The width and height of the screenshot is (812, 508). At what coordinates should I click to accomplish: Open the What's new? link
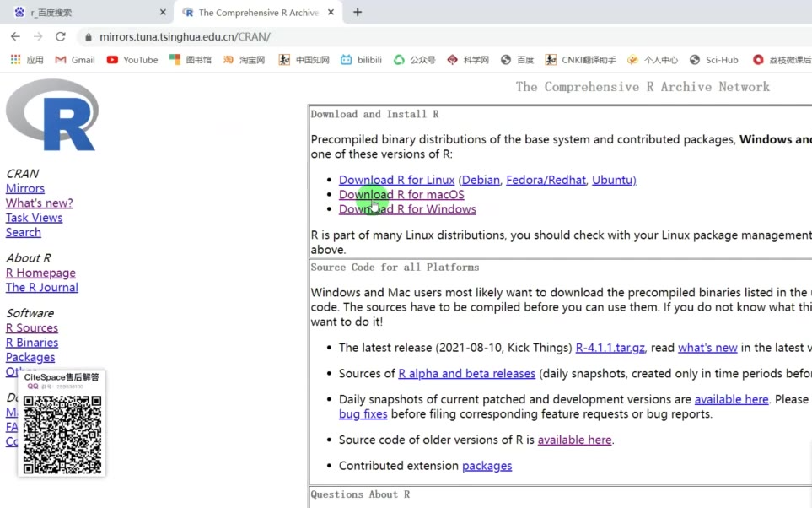(40, 203)
